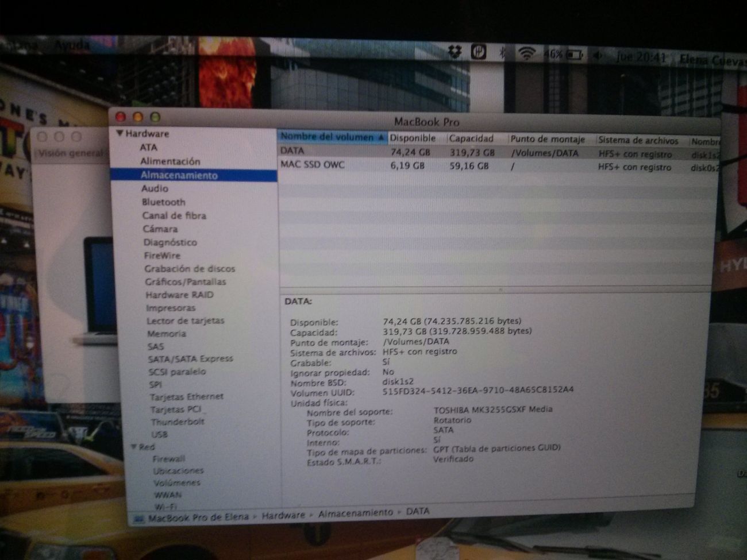Open the Ayuda menu
The width and height of the screenshot is (747, 560).
pyautogui.click(x=72, y=45)
